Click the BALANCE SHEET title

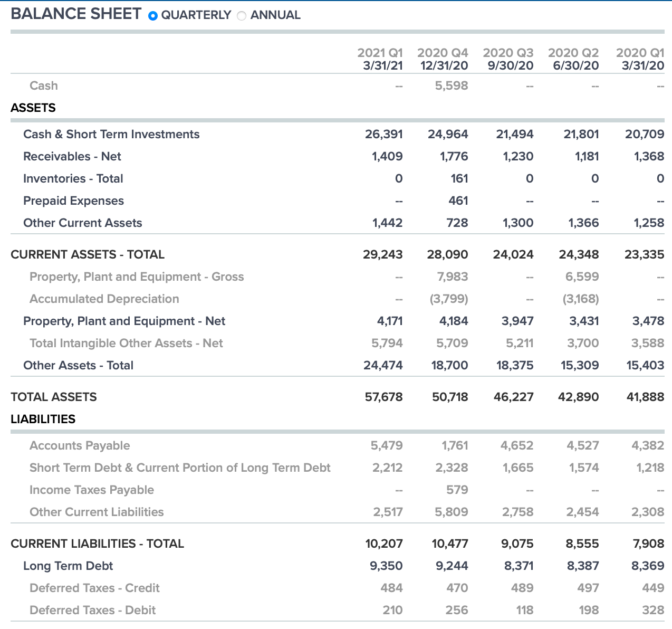pos(76,14)
